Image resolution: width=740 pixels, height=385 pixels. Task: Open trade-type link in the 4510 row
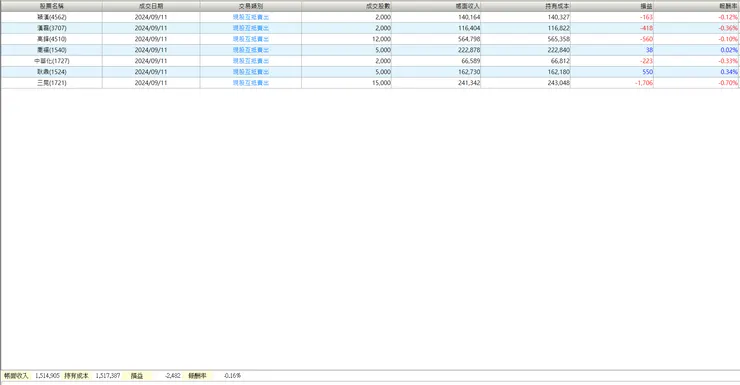tap(251, 39)
